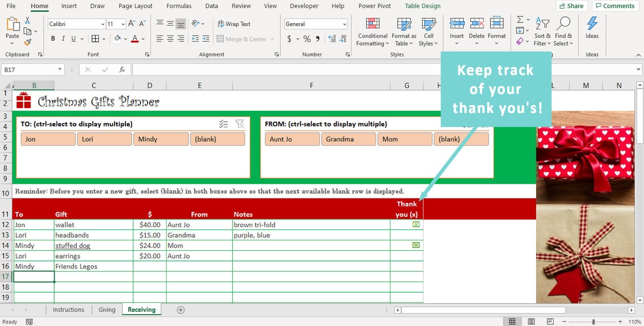Enable multi-select on the TO slicer
Viewport: 644px width, 326px height.
223,123
